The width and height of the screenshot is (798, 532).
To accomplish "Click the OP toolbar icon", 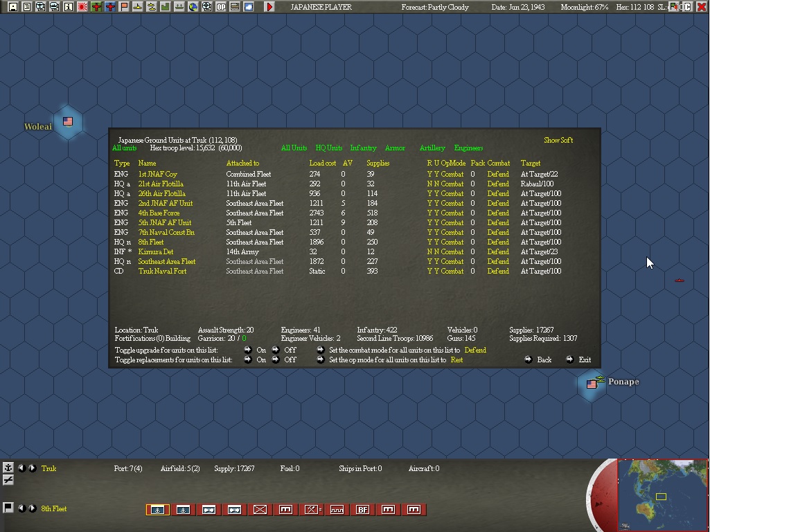I will pos(220,7).
